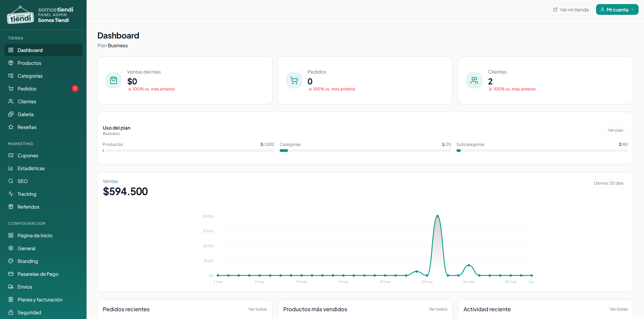Click the Referidos gift icon
Viewport: 644px width, 319px height.
point(11,207)
